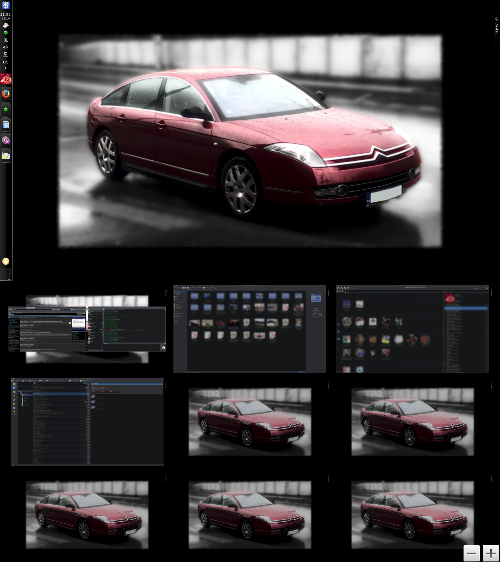Launch Firefox from the side panel
The height and width of the screenshot is (563, 500).
coord(5,94)
